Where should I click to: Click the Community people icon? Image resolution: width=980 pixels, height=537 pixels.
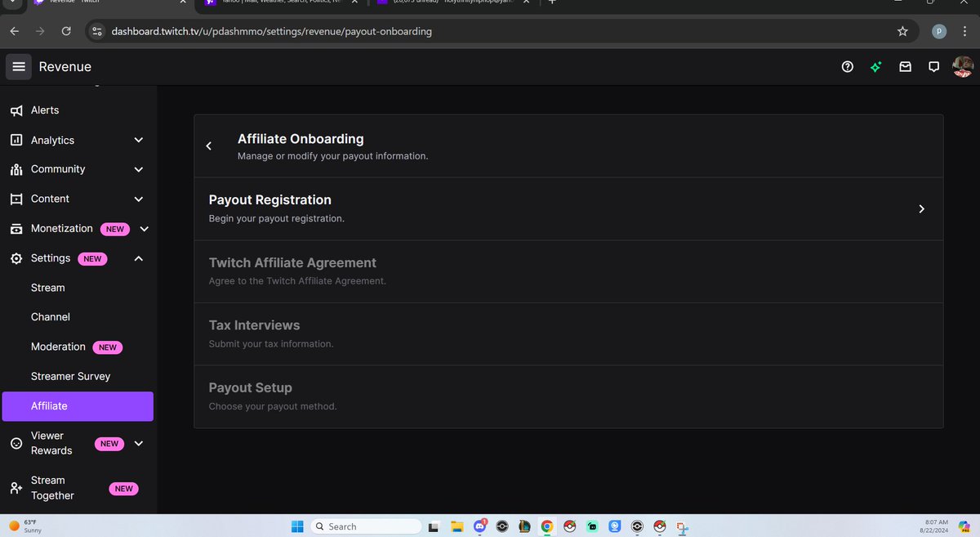pyautogui.click(x=16, y=169)
